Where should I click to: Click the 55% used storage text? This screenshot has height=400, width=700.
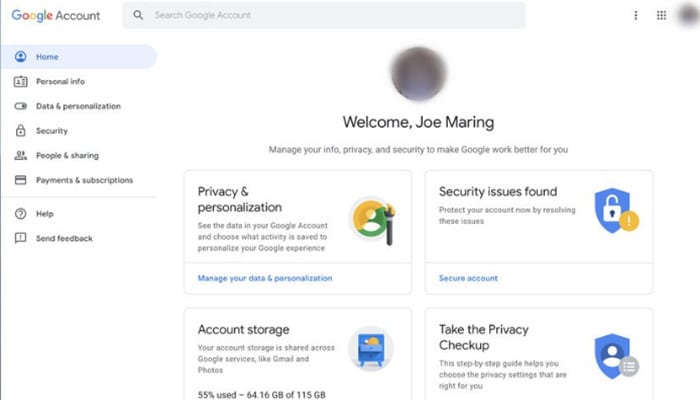click(x=262, y=395)
